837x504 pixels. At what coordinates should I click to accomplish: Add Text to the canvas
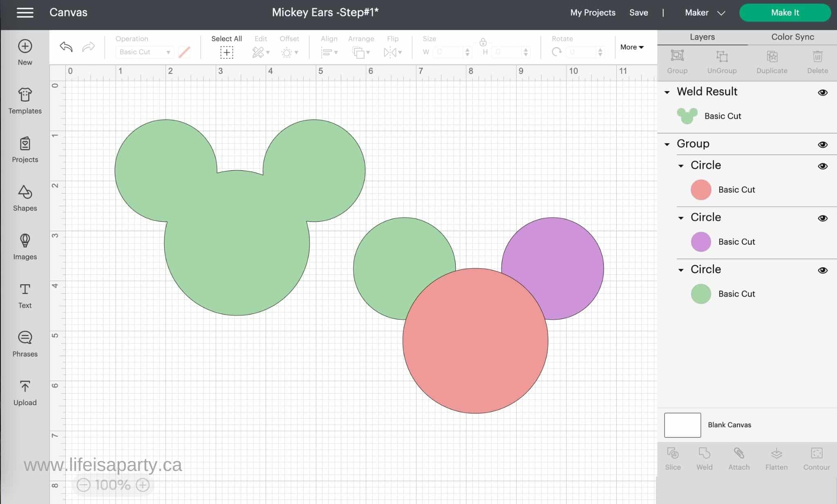click(25, 296)
